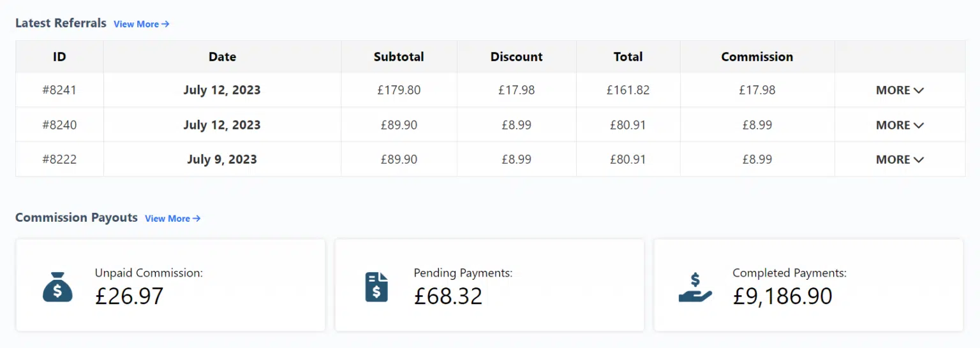980x348 pixels.
Task: Select the Subtotal column header
Action: [x=399, y=57]
